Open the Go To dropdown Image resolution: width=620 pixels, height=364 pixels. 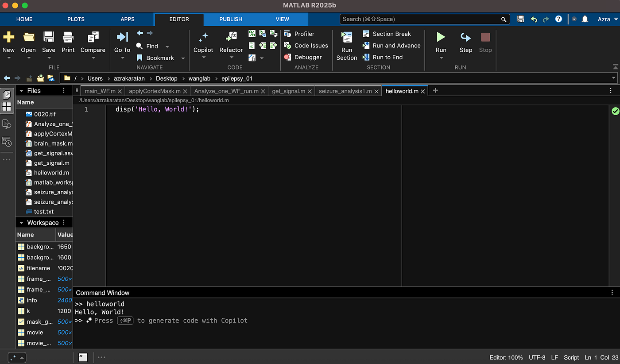coord(122,58)
